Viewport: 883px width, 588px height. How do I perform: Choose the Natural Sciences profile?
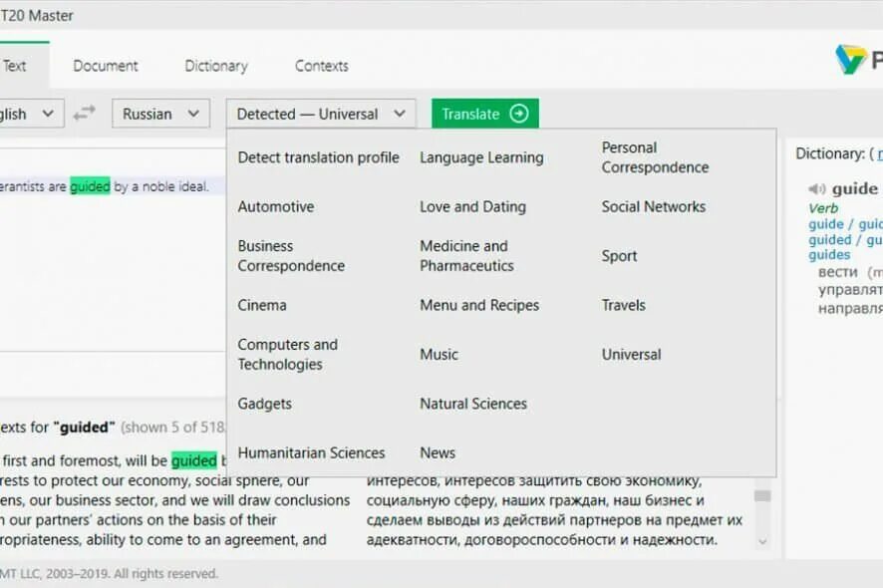tap(473, 404)
